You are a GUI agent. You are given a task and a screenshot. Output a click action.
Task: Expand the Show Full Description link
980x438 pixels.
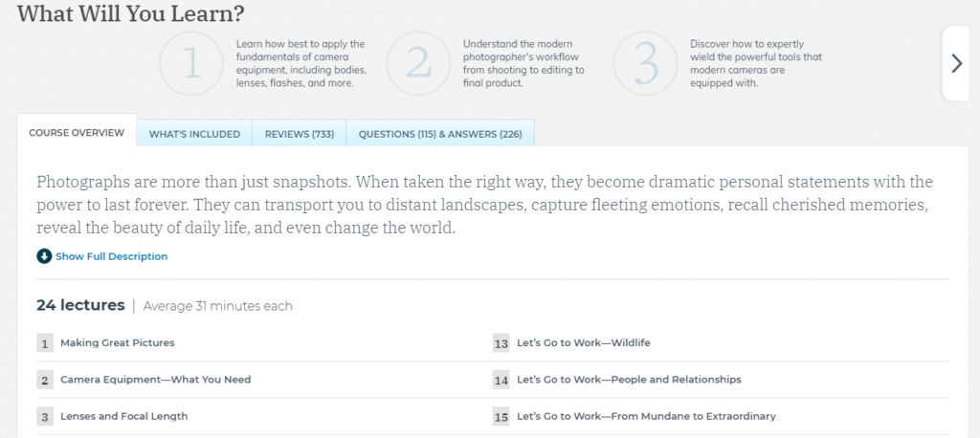111,256
